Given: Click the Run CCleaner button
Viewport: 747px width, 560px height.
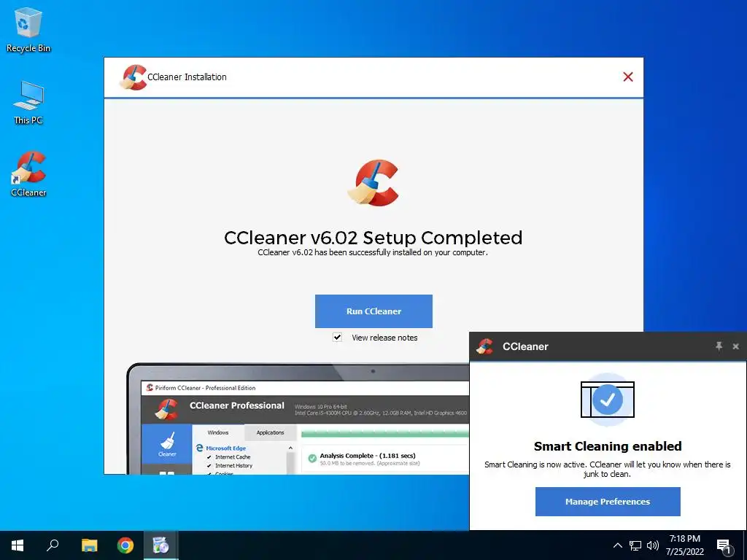Looking at the screenshot, I should click(373, 311).
